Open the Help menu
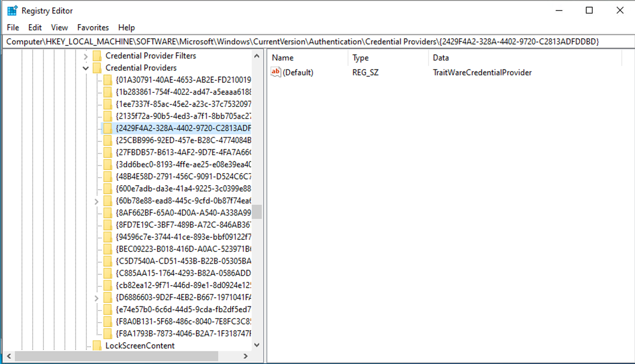 point(127,27)
